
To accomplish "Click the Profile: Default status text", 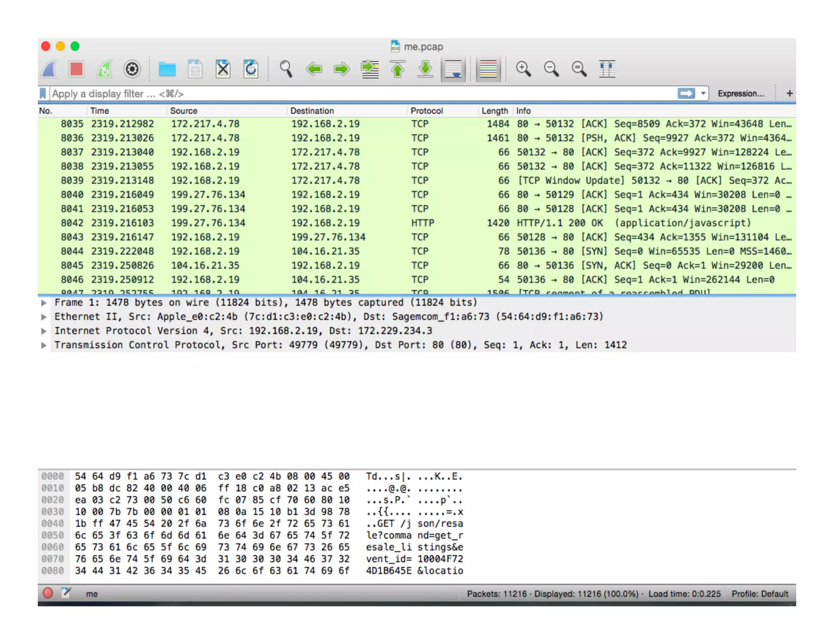I will pos(759,594).
